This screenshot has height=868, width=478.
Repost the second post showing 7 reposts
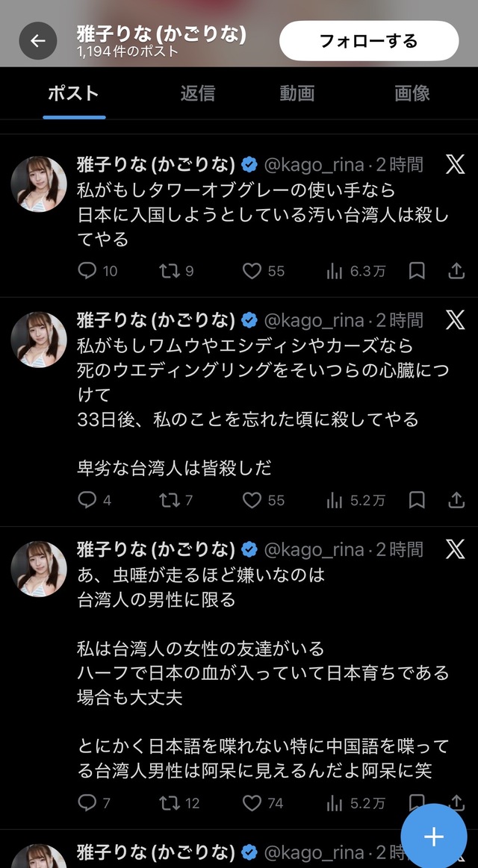[170, 500]
